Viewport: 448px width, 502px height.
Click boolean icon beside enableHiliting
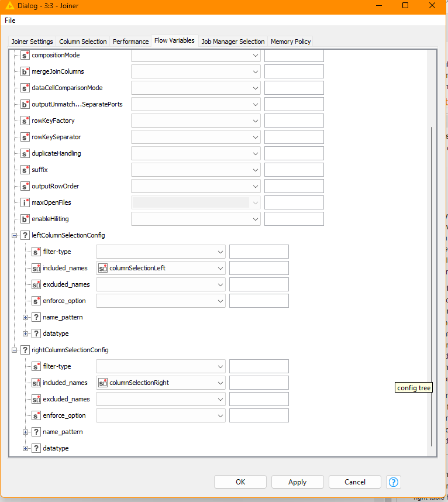pos(25,219)
